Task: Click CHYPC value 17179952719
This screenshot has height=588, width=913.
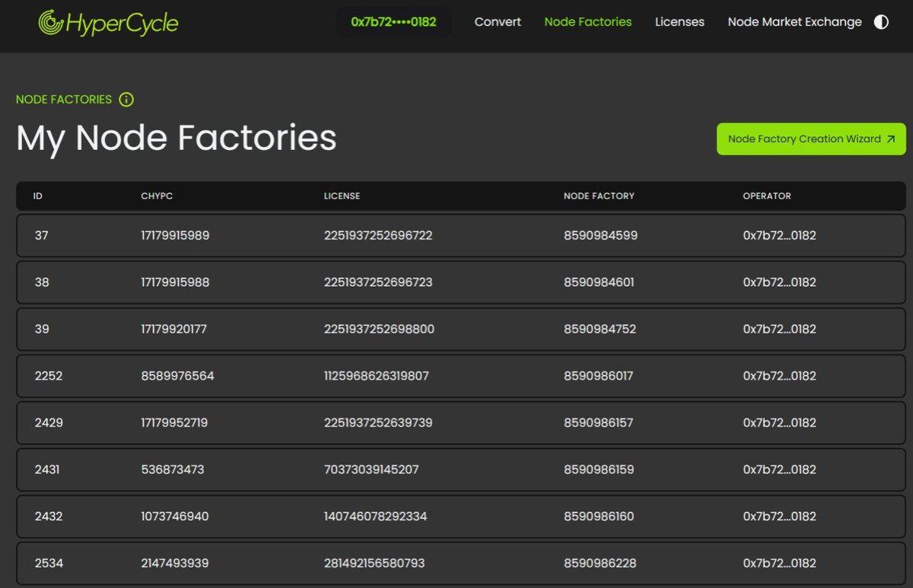Action: (174, 423)
